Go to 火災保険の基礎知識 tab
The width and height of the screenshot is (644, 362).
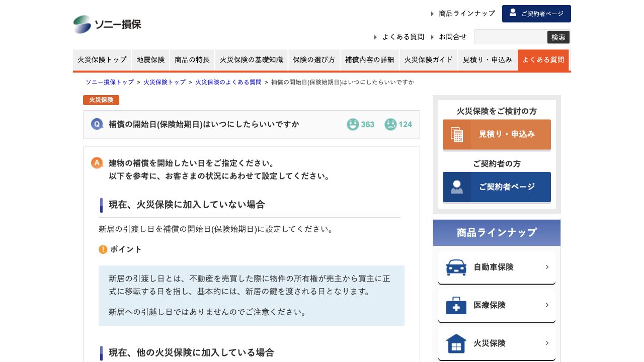pos(252,60)
